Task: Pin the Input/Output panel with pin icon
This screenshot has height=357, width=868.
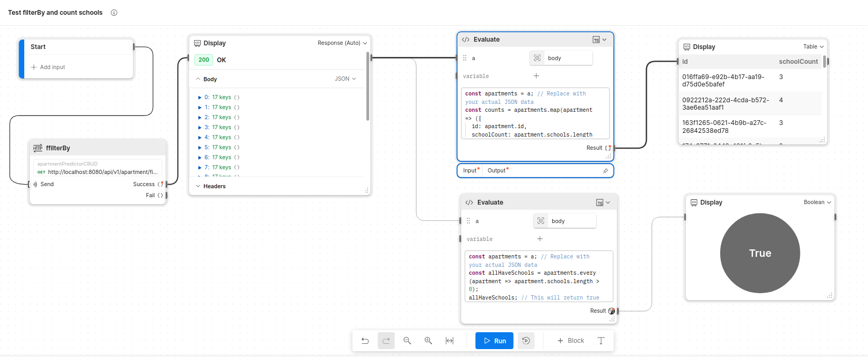Action: pyautogui.click(x=606, y=171)
